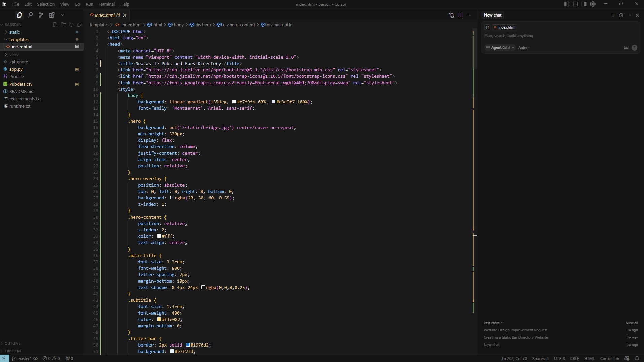Pick color swatch #ffe082
The height and width of the screenshot is (362, 644).
click(159, 319)
